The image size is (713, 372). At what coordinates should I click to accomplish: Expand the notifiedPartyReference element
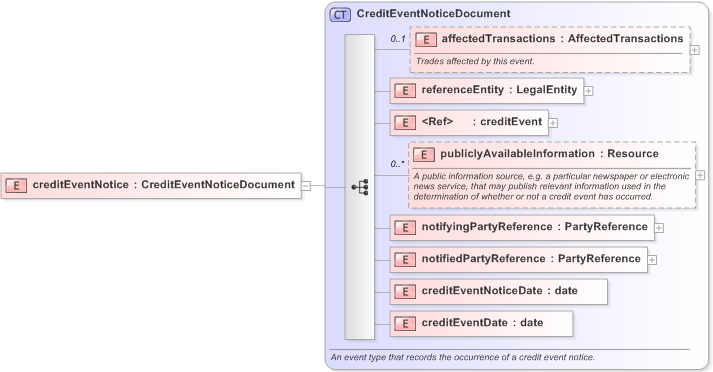click(652, 260)
